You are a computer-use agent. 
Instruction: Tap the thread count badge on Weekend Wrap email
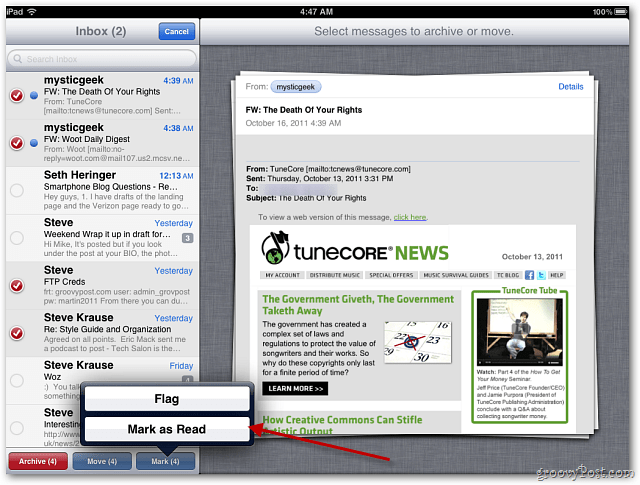[187, 238]
